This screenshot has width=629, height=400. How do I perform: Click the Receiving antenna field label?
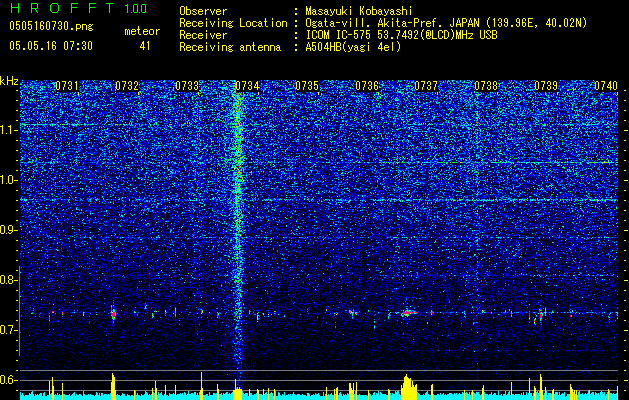230,47
